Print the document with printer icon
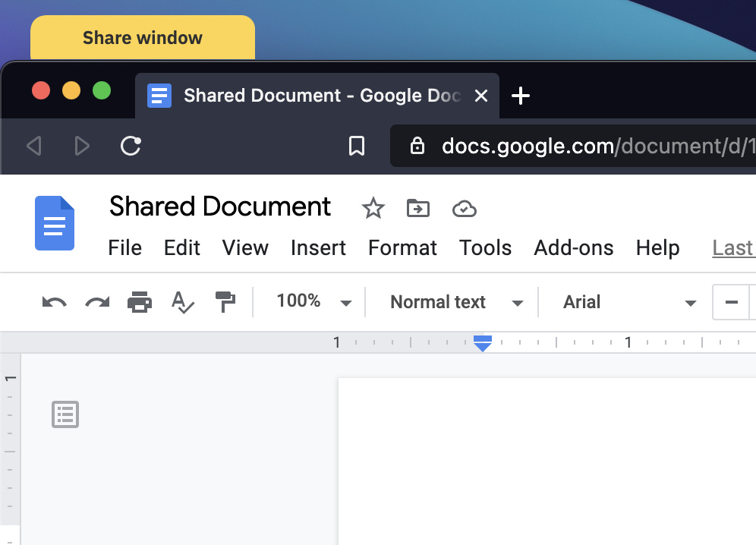 [x=140, y=302]
